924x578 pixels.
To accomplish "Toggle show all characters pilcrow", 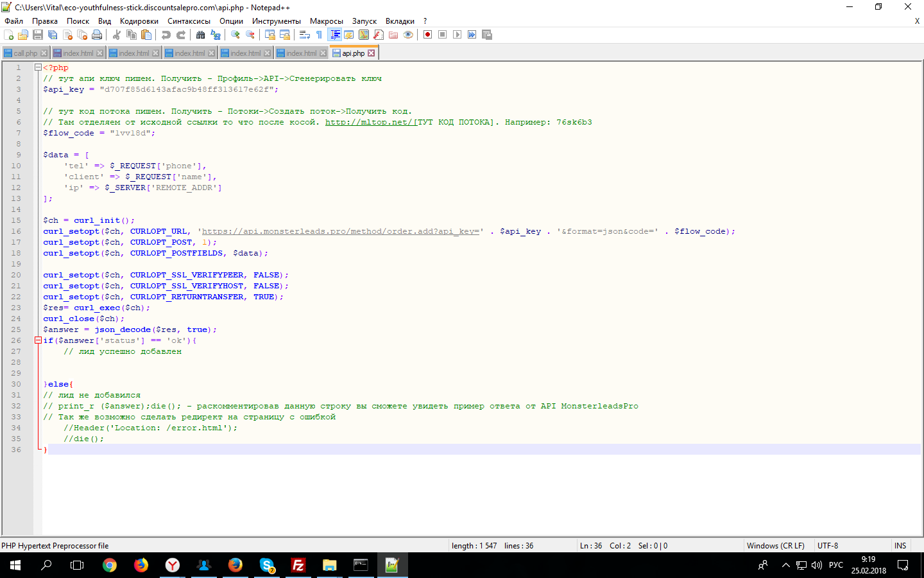I will (320, 35).
